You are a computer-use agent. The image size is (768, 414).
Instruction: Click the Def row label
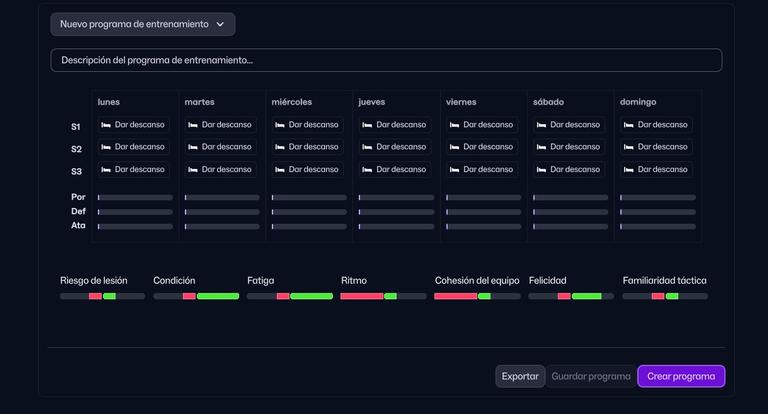[x=78, y=211]
